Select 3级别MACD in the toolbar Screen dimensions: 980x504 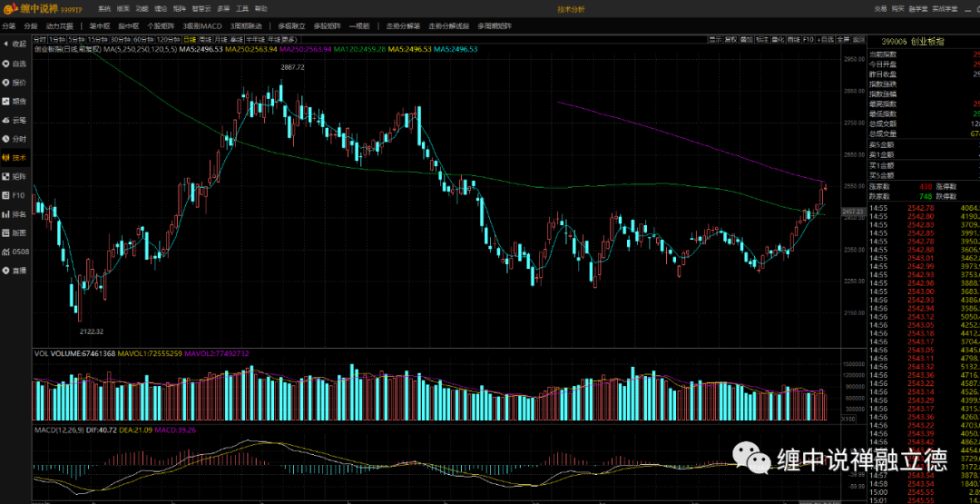(201, 26)
